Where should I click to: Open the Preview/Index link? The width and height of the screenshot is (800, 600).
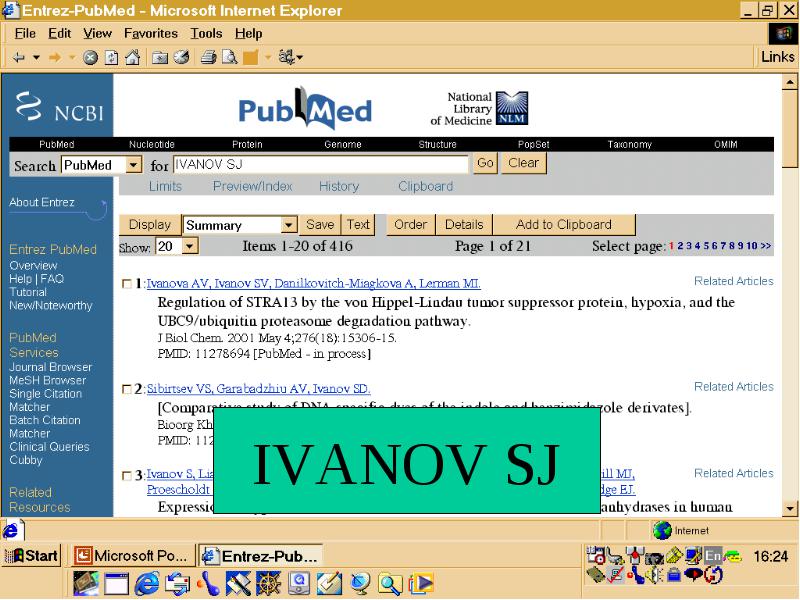pos(253,187)
